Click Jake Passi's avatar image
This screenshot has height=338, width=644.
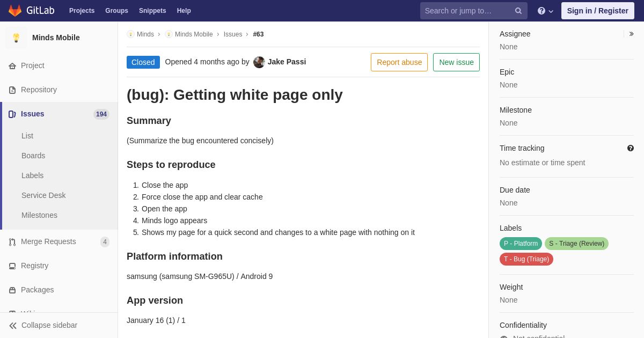point(259,62)
